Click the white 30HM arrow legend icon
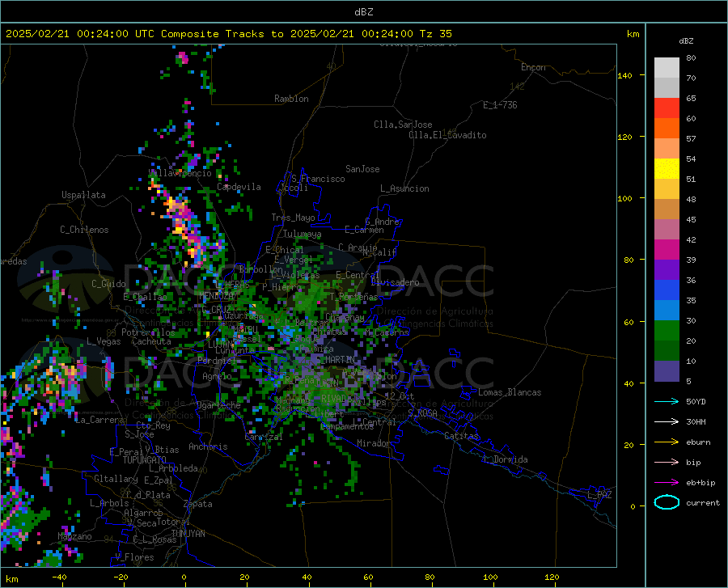728x588 pixels. coord(667,421)
